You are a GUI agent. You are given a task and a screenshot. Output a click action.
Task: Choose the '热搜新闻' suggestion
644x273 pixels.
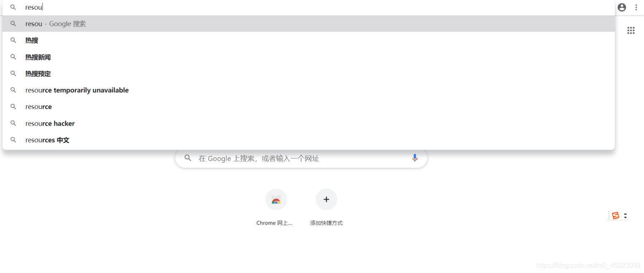(x=308, y=57)
